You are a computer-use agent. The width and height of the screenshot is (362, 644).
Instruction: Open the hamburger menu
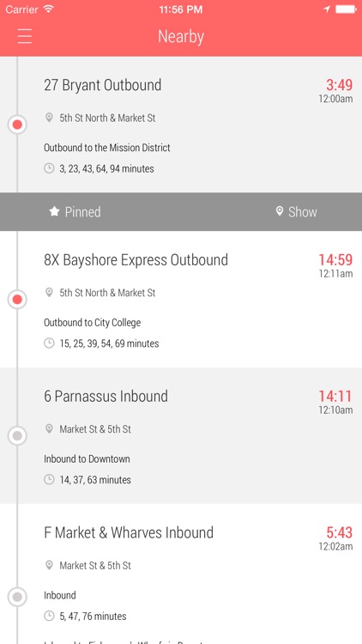[x=25, y=36]
